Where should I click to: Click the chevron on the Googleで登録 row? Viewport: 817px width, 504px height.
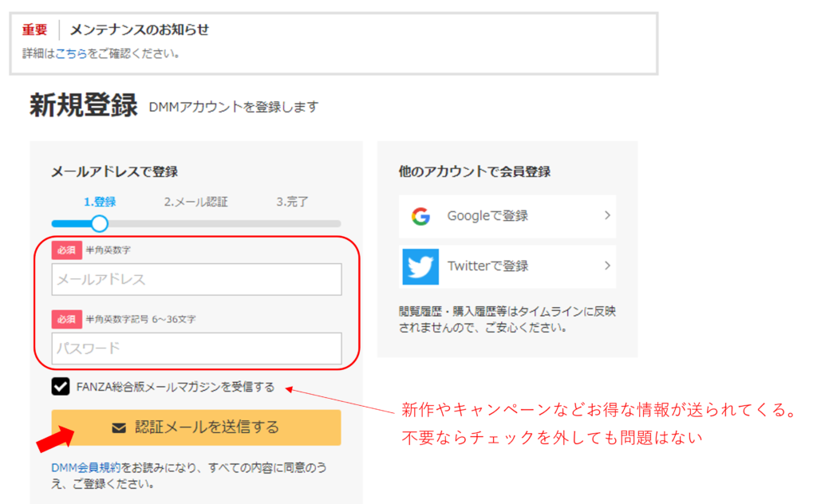(607, 215)
